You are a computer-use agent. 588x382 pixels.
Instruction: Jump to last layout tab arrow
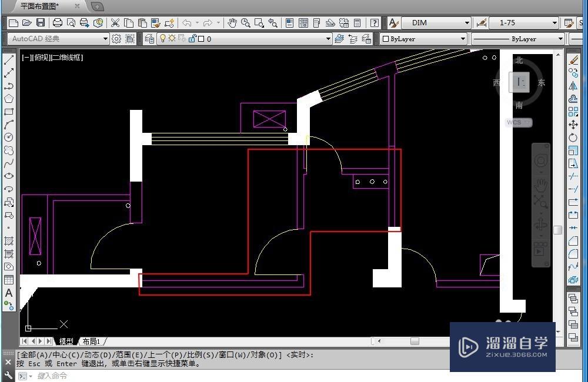click(49, 341)
